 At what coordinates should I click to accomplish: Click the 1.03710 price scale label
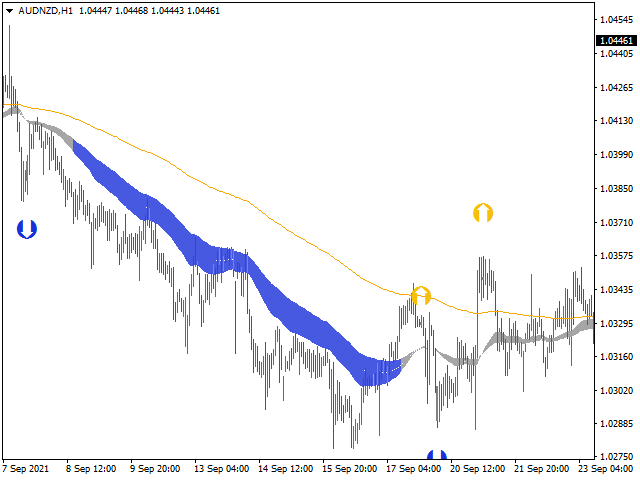pos(616,222)
